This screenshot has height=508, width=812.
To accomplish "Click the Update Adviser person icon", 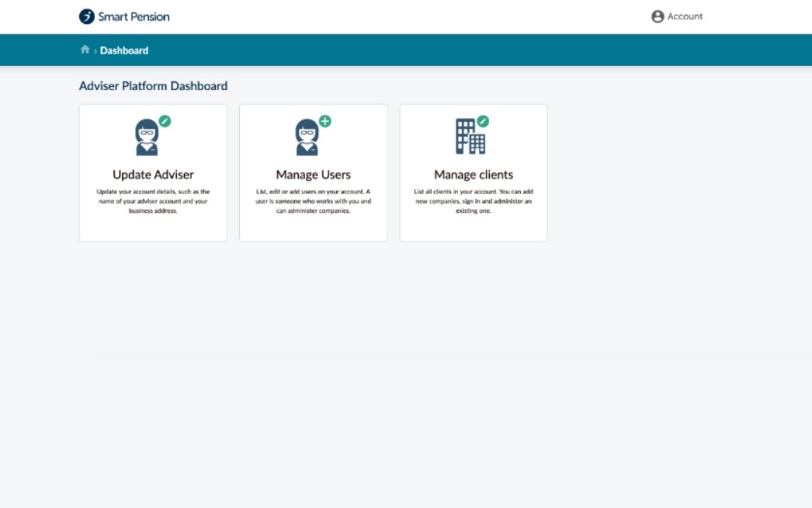I will point(147,137).
